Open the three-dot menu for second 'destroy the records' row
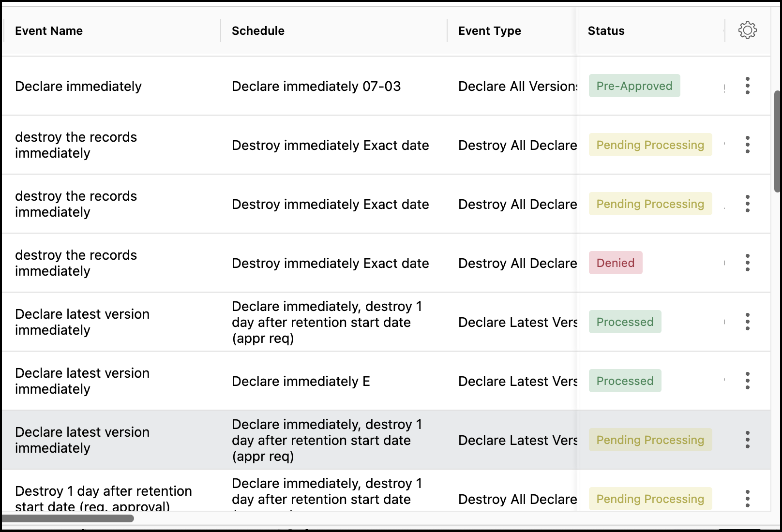Screen dimensions: 782x532 747,204
